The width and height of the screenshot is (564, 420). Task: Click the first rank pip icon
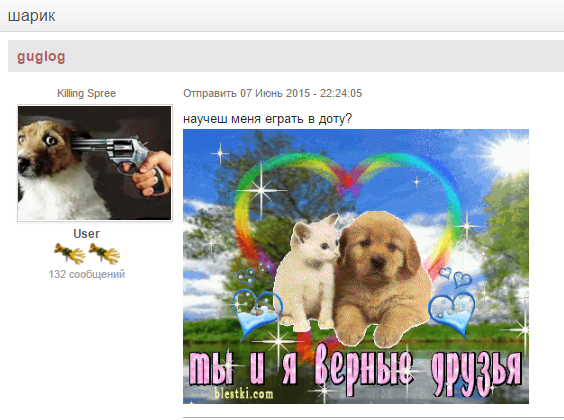coord(70,253)
